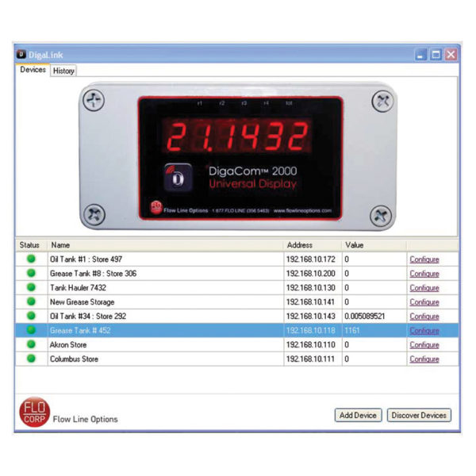Sort by the Name column header

click(166, 245)
